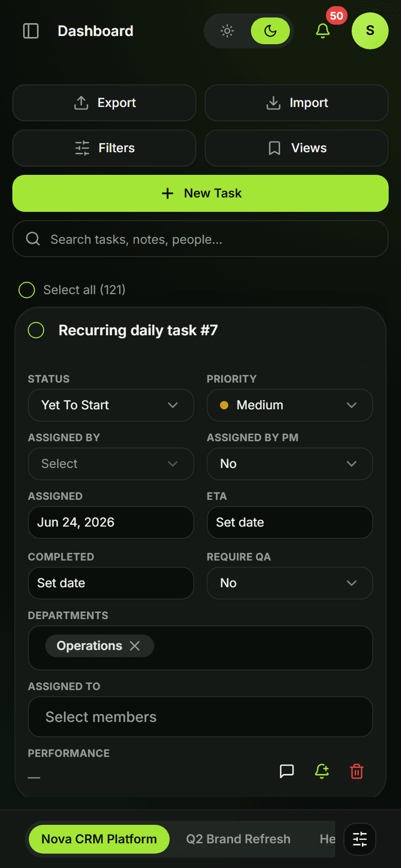Select the Recurring daily task #7 checkbox
The image size is (401, 868).
pos(36,330)
